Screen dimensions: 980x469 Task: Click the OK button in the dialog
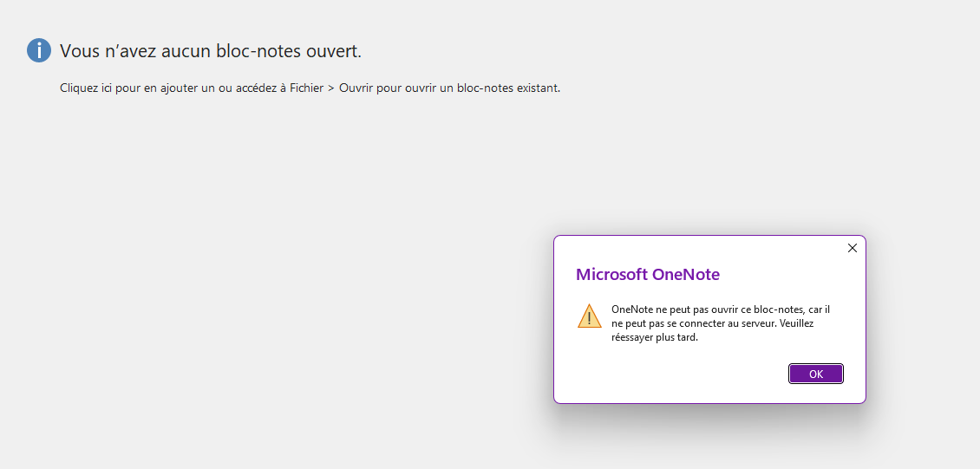815,375
